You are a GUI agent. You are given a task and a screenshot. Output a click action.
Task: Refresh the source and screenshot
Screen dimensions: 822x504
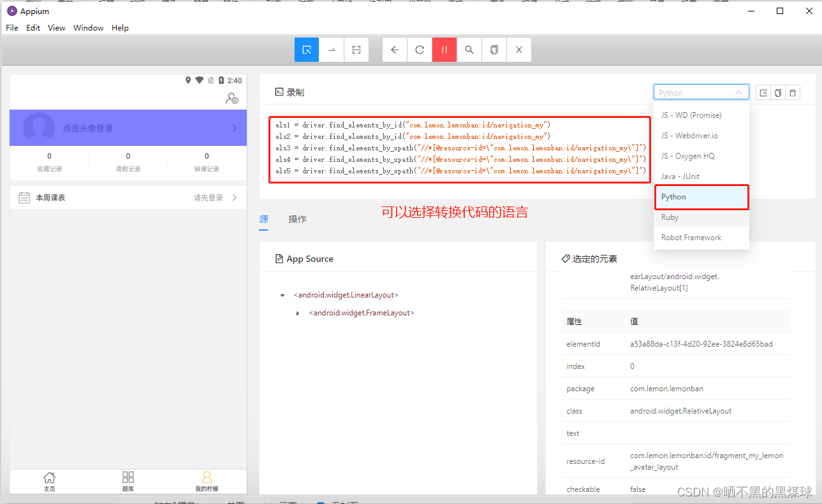coord(420,50)
